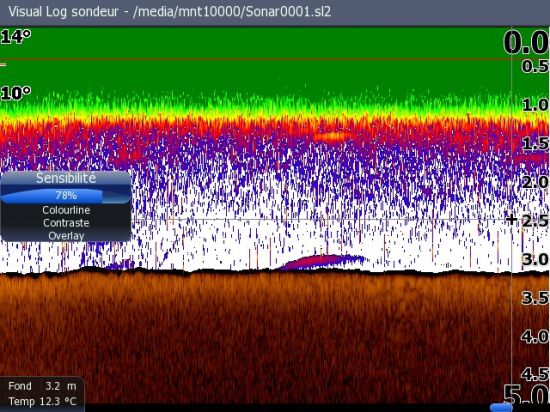Click the Temp 12.3 °C readout
This screenshot has height=412, width=550.
(42, 401)
